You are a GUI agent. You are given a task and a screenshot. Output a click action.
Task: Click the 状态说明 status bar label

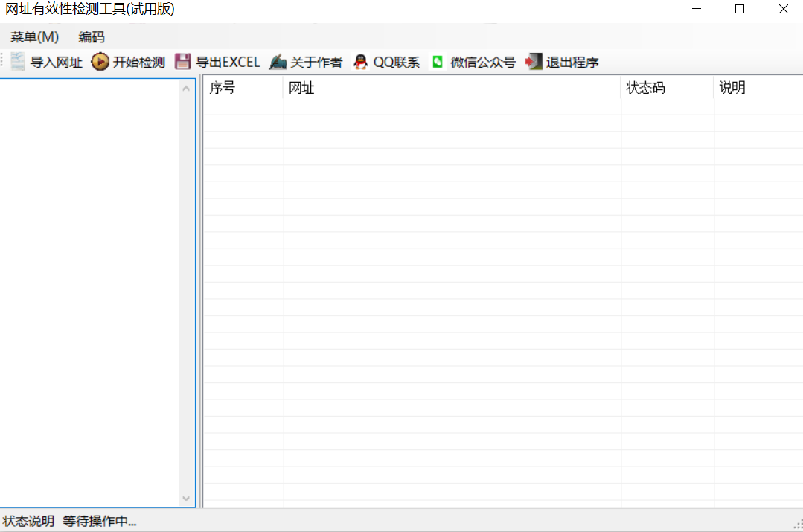29,522
